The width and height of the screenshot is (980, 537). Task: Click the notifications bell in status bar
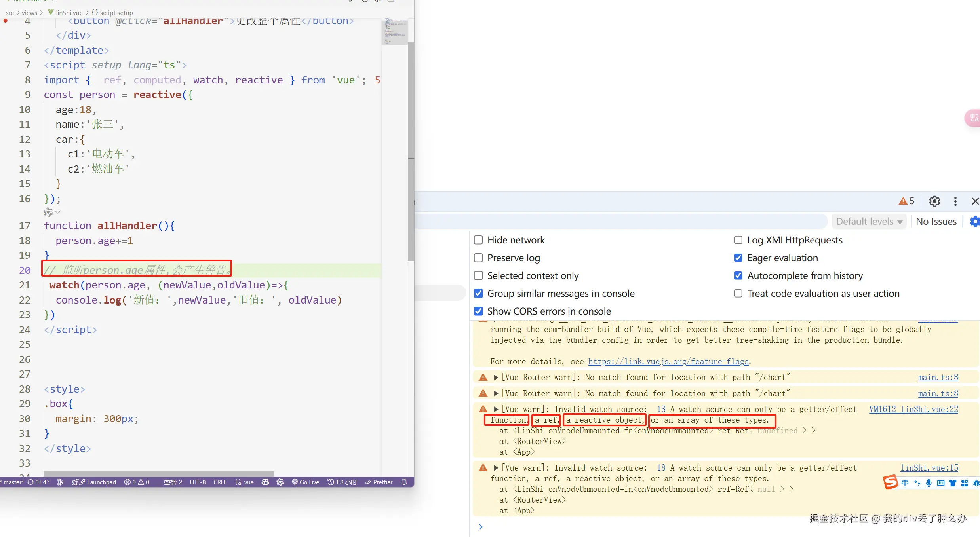[x=404, y=482]
